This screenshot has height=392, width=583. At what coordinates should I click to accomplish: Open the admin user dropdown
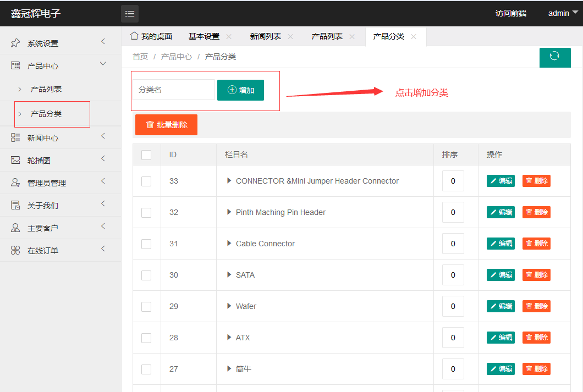coord(563,14)
